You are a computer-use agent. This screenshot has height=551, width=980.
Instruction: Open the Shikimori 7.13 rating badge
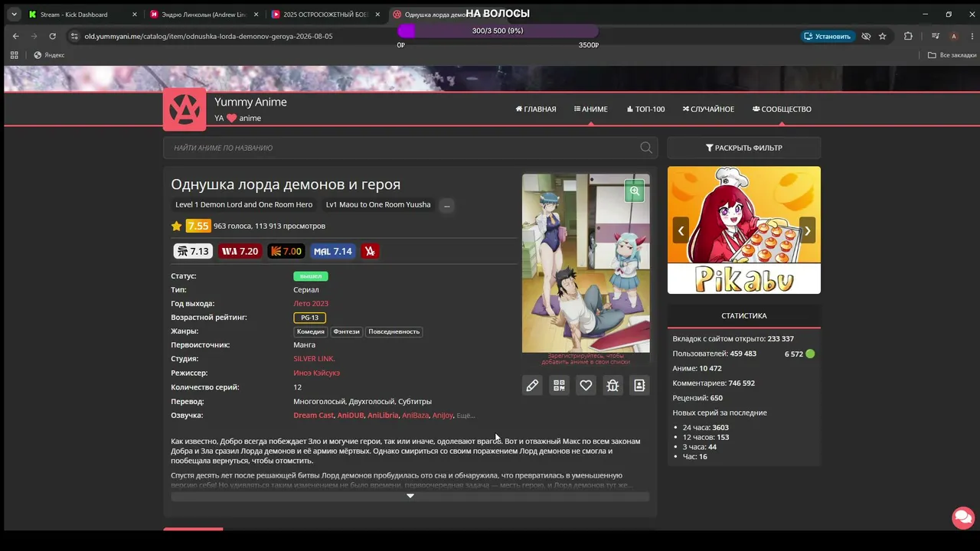pyautogui.click(x=193, y=251)
